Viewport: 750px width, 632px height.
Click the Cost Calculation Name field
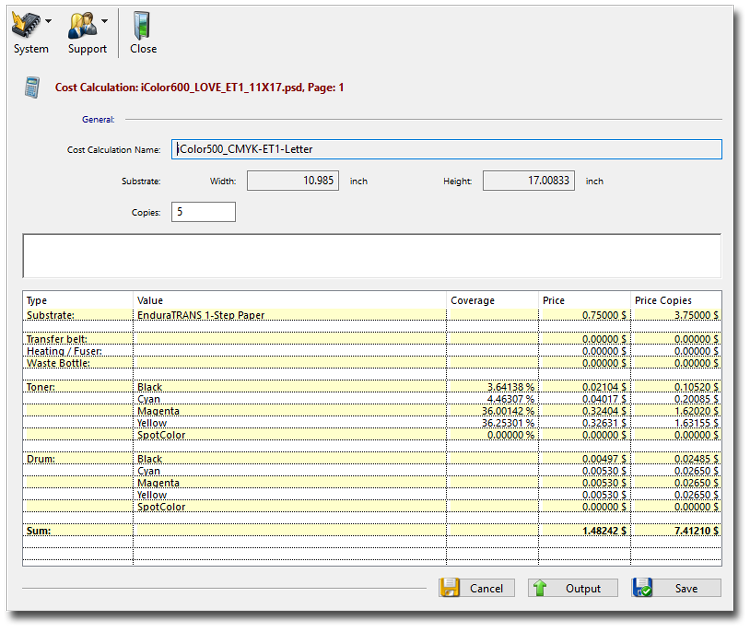click(x=446, y=149)
